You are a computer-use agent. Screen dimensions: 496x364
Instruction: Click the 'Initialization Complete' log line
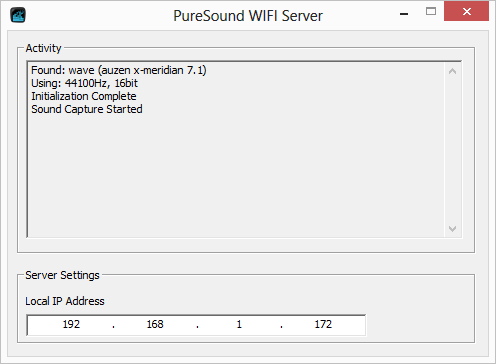(x=84, y=96)
